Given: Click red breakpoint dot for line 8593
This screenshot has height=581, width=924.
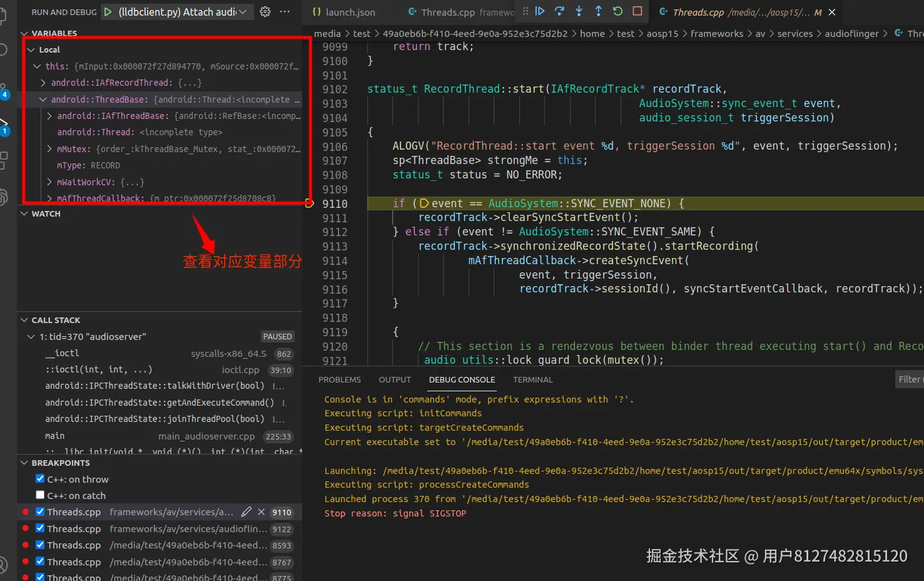Looking at the screenshot, I should tap(26, 545).
